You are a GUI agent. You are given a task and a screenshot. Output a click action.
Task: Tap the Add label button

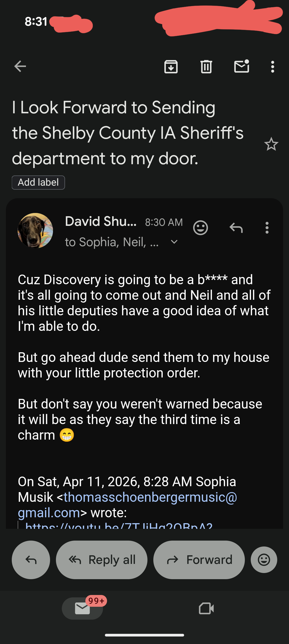click(38, 182)
